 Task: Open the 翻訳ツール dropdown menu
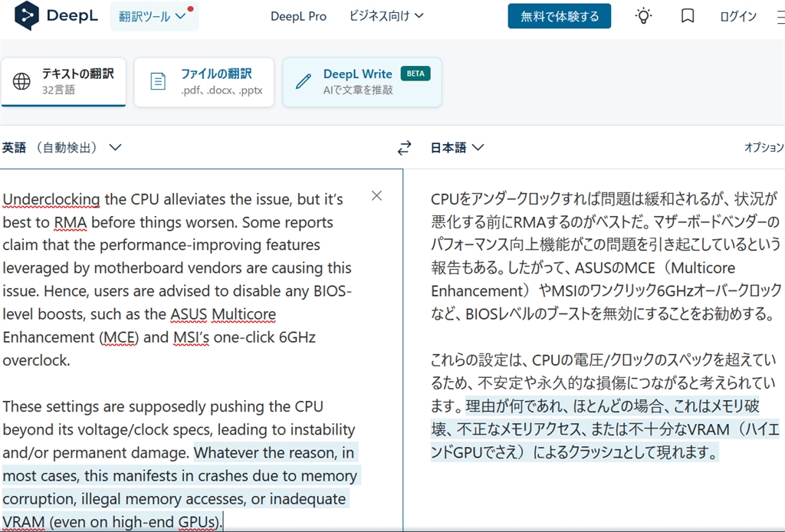pyautogui.click(x=153, y=16)
